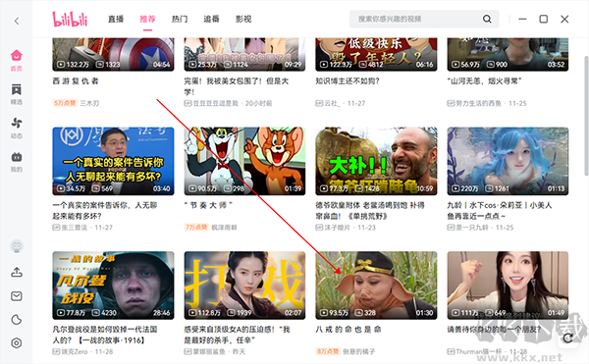Screen dimensions: 589x364
Task: Open uploader 瑞克Zero profile
Action: 75,351
